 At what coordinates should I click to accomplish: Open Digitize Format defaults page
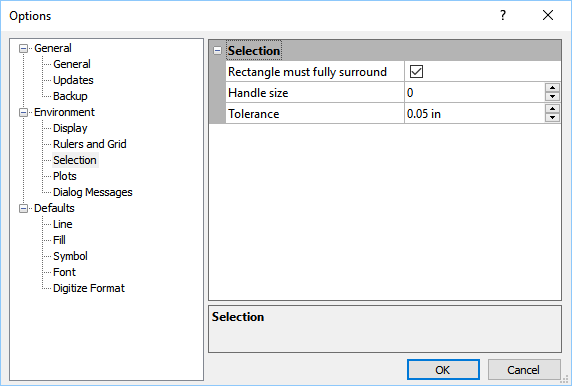89,288
